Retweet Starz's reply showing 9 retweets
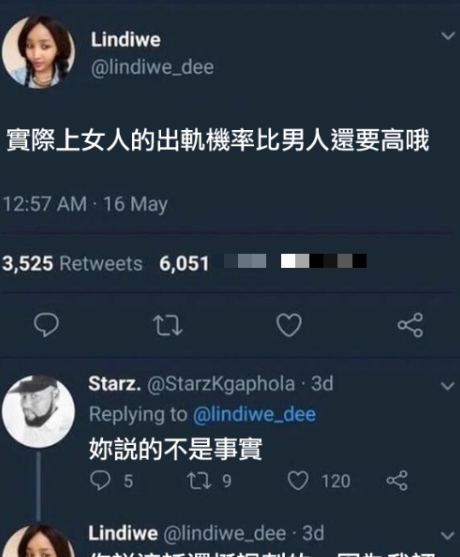 click(x=199, y=481)
